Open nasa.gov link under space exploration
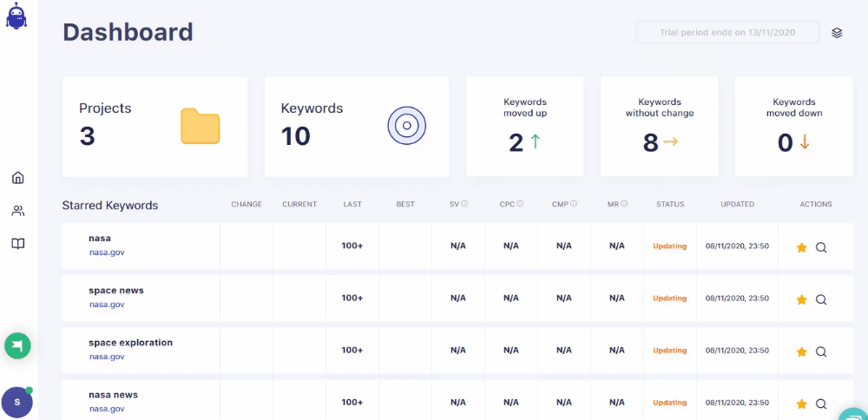Image resolution: width=868 pixels, height=420 pixels. 107,357
